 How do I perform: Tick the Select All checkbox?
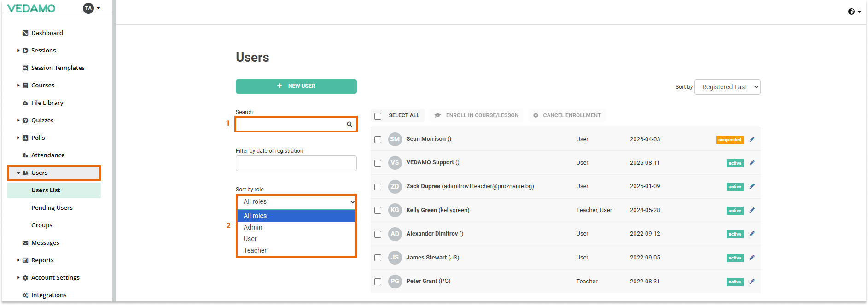[x=378, y=116]
